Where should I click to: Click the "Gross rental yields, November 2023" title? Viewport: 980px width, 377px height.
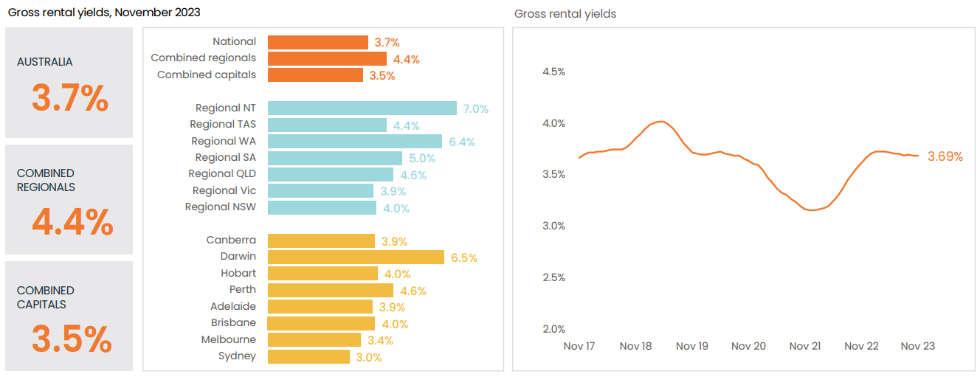104,13
